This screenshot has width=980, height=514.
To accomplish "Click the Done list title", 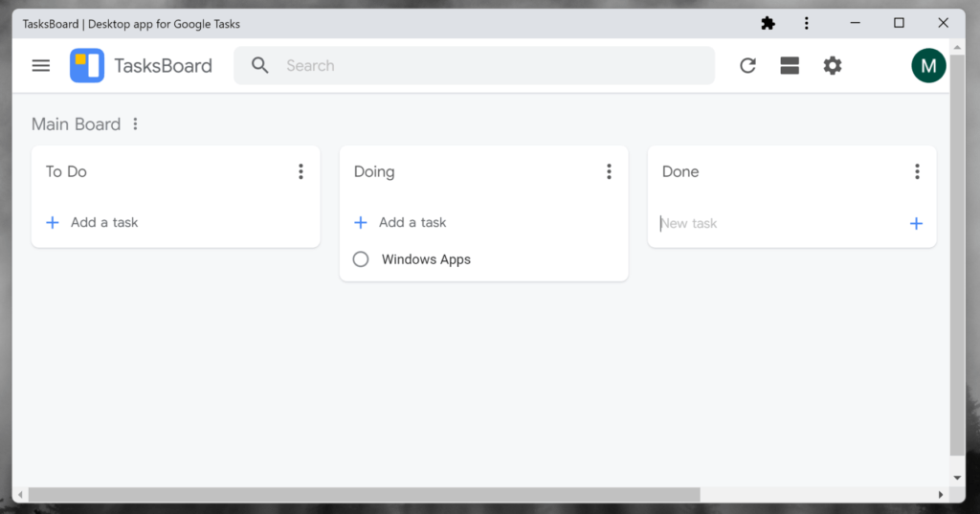I will [680, 171].
